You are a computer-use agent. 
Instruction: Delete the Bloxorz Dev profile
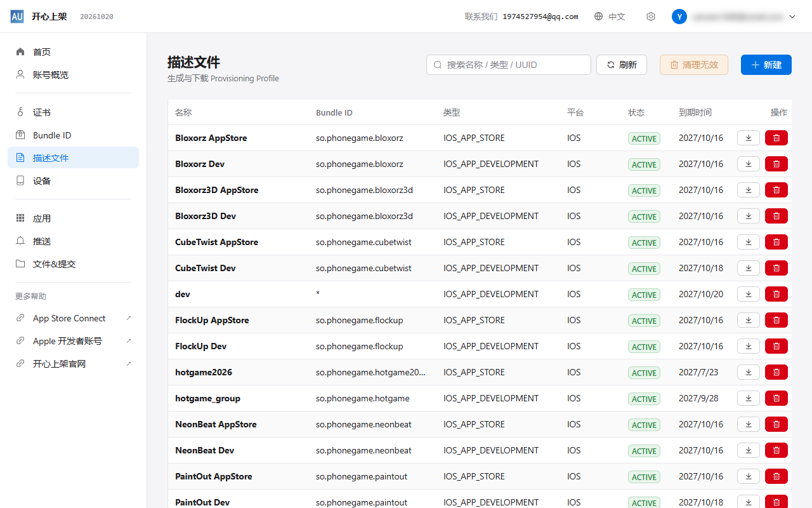776,164
